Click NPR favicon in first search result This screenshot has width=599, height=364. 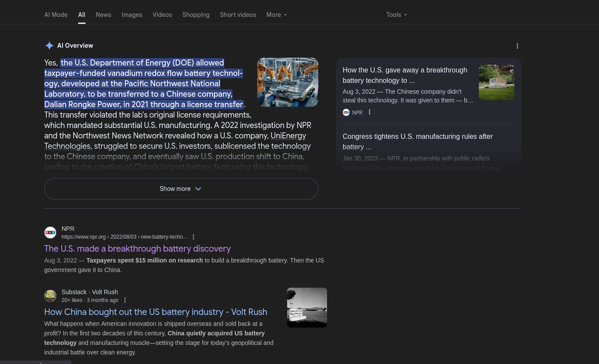click(x=50, y=233)
